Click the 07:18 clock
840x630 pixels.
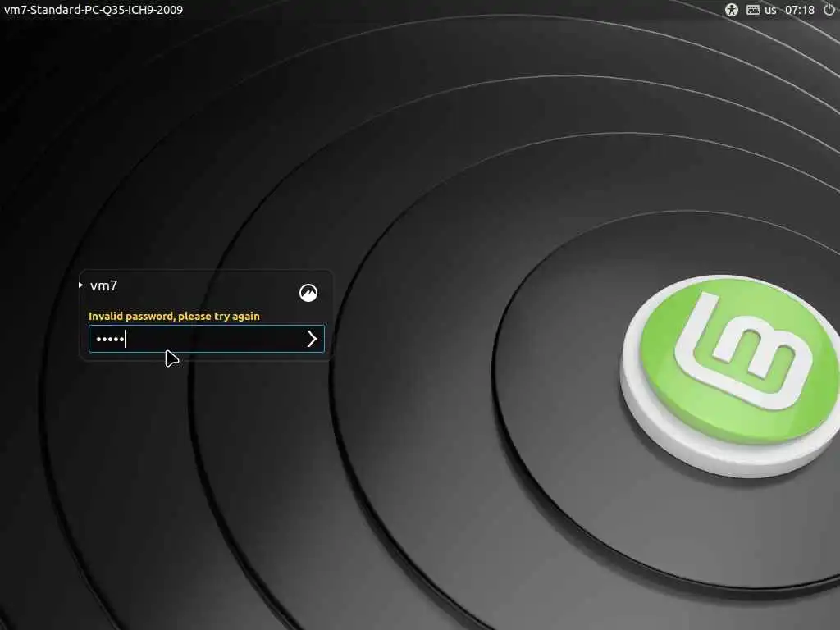(x=799, y=10)
